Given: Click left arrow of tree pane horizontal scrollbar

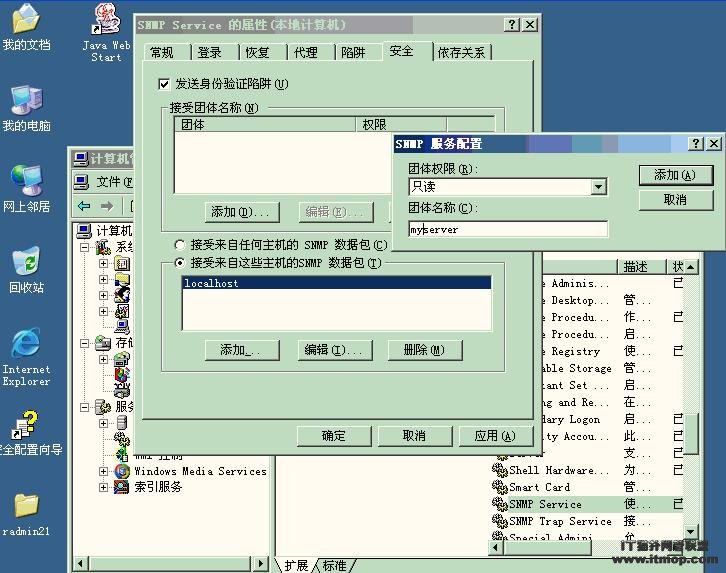Looking at the screenshot, I should pyautogui.click(x=81, y=563).
